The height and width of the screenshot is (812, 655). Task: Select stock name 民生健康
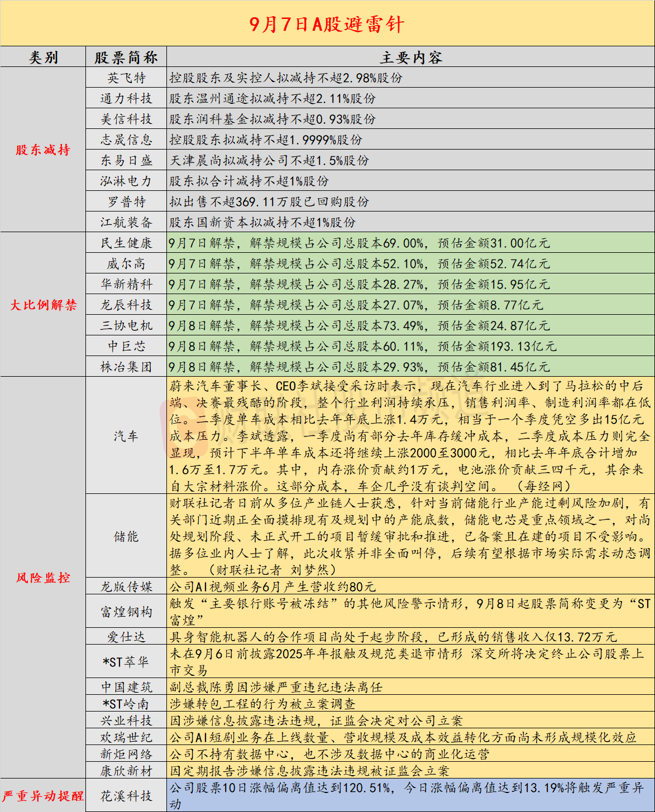[126, 243]
